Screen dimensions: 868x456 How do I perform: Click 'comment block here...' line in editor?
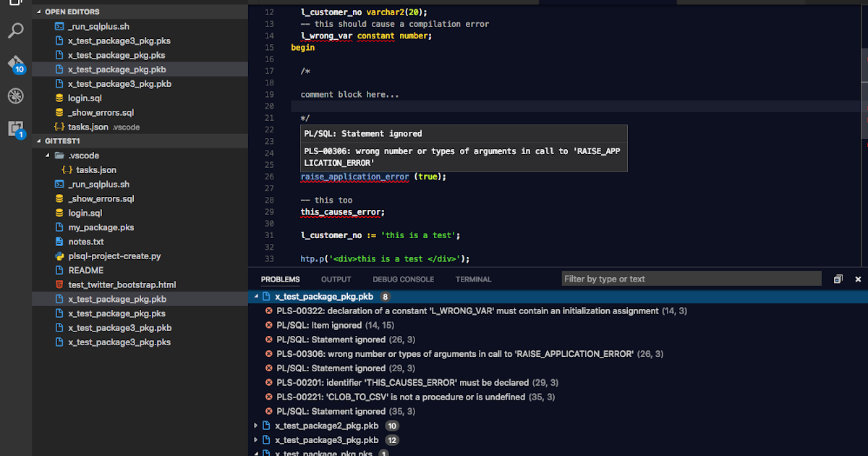pos(350,95)
